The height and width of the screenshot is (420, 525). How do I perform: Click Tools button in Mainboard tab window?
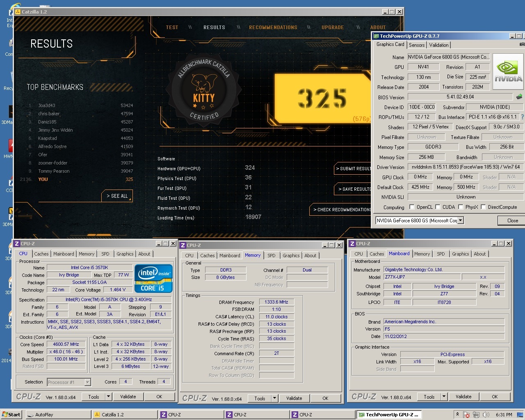(429, 397)
